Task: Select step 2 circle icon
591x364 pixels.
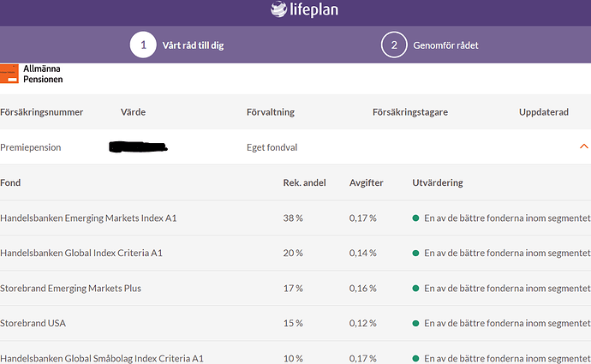Action: [x=394, y=45]
